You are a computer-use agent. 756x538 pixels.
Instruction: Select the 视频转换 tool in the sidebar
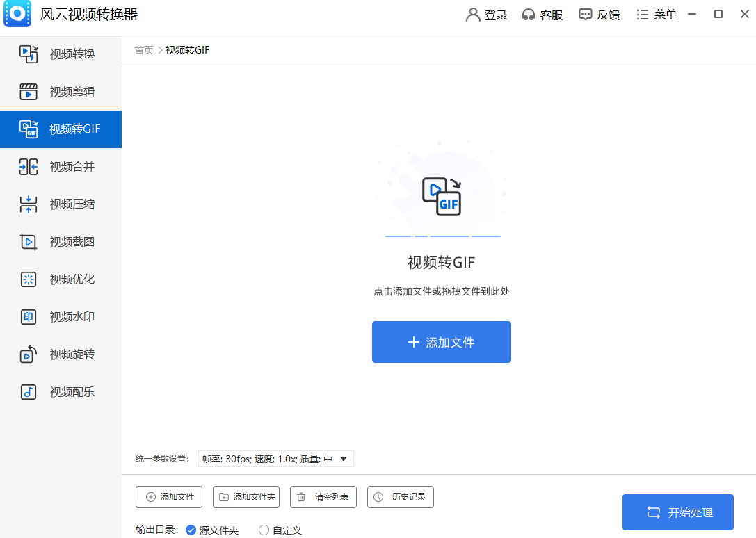click(61, 54)
